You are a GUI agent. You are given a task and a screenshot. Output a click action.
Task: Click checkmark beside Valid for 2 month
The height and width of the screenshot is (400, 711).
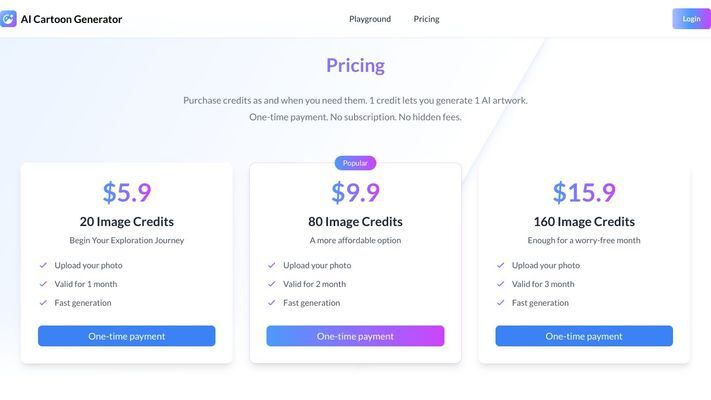(272, 284)
